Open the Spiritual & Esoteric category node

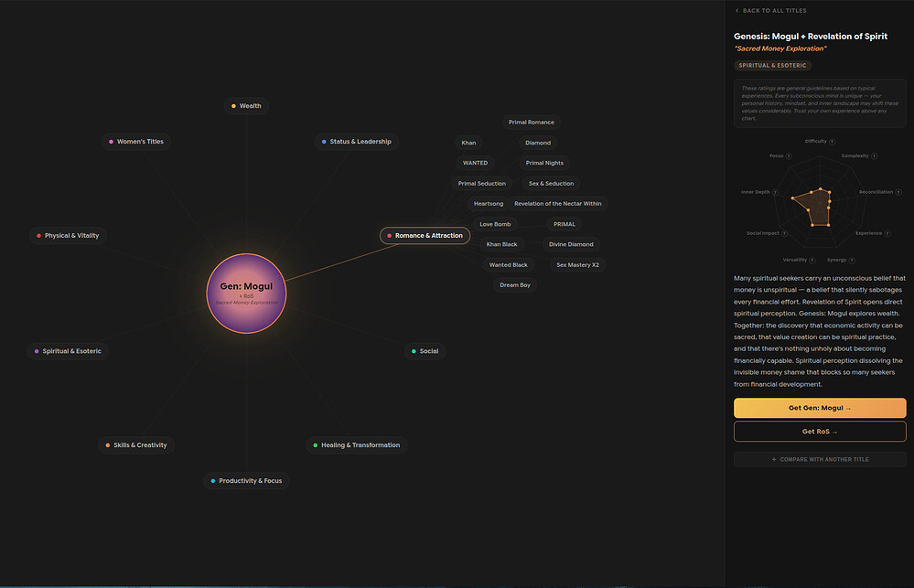tap(68, 351)
